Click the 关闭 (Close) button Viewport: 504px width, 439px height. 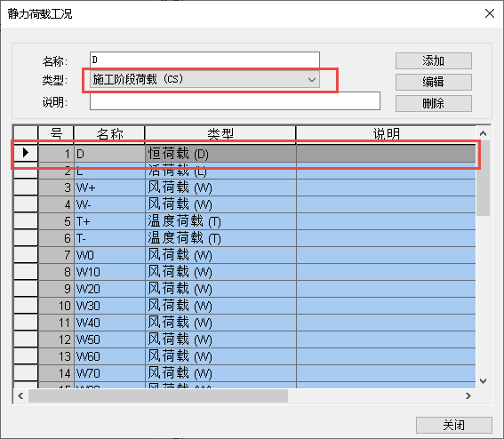[454, 425]
